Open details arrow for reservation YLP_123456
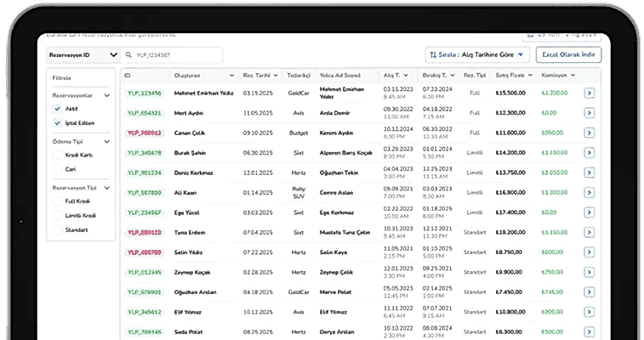 [x=589, y=93]
